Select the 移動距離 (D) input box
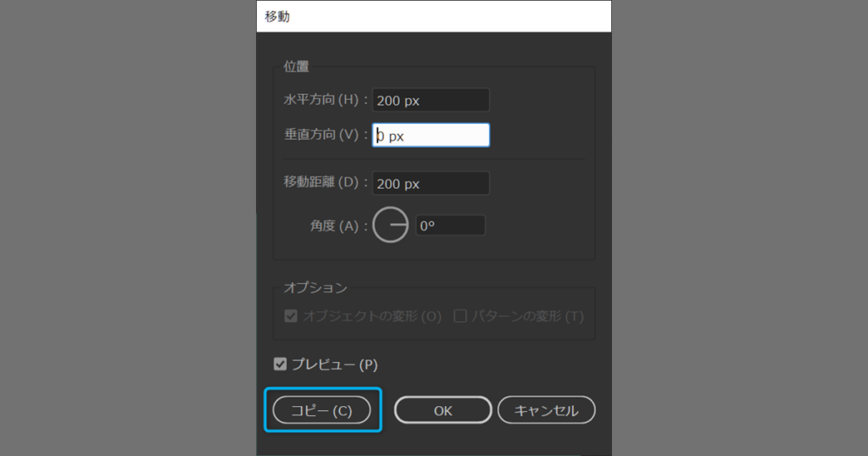 431,184
